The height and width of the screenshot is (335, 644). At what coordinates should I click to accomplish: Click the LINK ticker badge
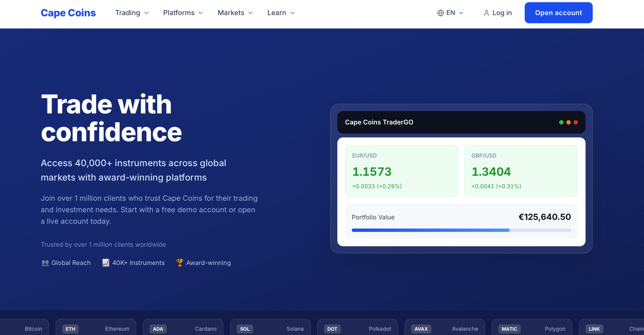point(594,329)
